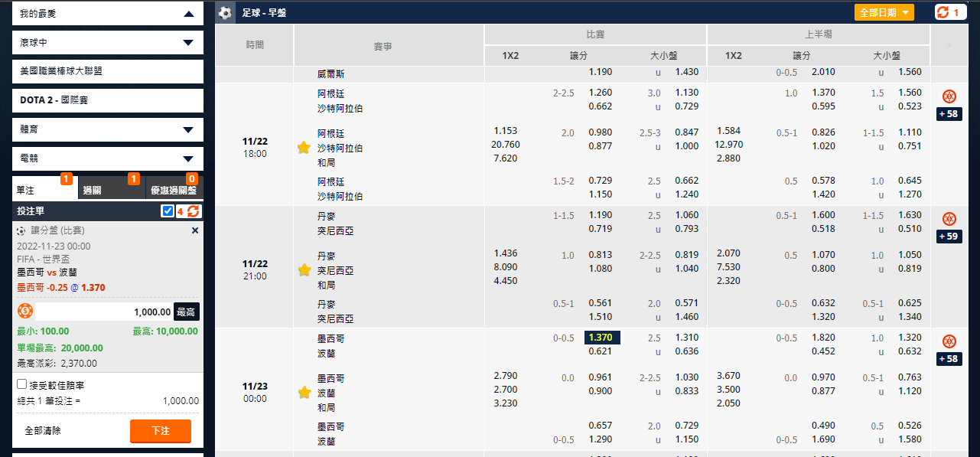
Task: Click the orange chip icon beside the stake field
Action: 25,311
